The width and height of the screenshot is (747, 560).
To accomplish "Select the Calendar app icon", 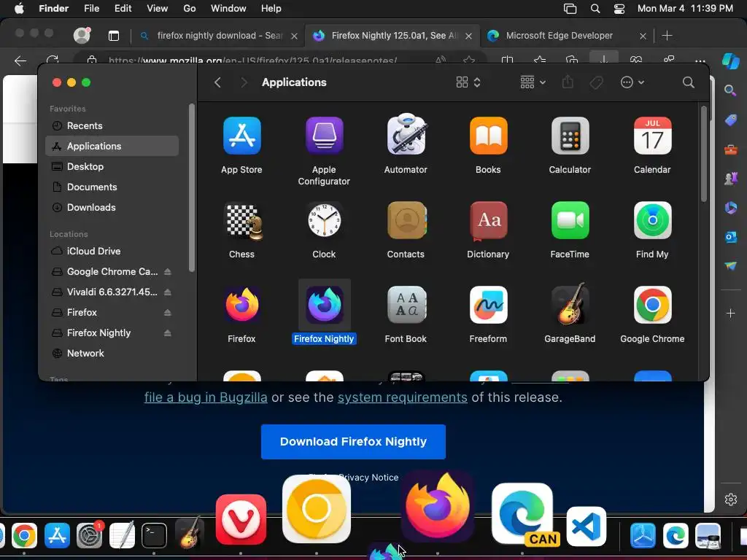I will [653, 136].
